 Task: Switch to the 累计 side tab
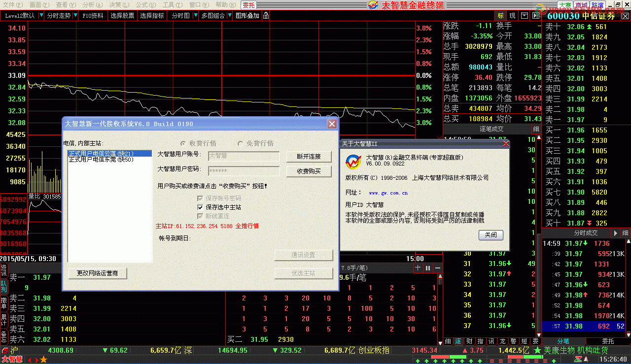click(x=4, y=320)
